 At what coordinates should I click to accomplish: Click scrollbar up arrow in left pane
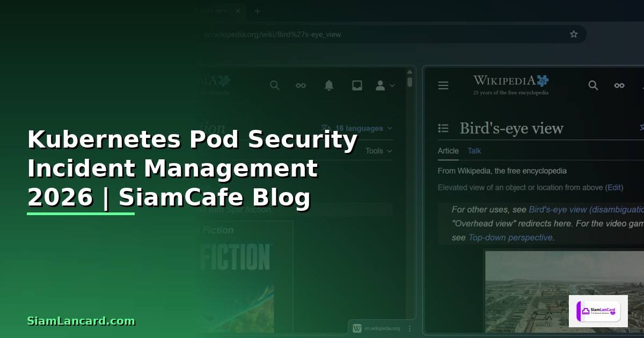[410, 71]
